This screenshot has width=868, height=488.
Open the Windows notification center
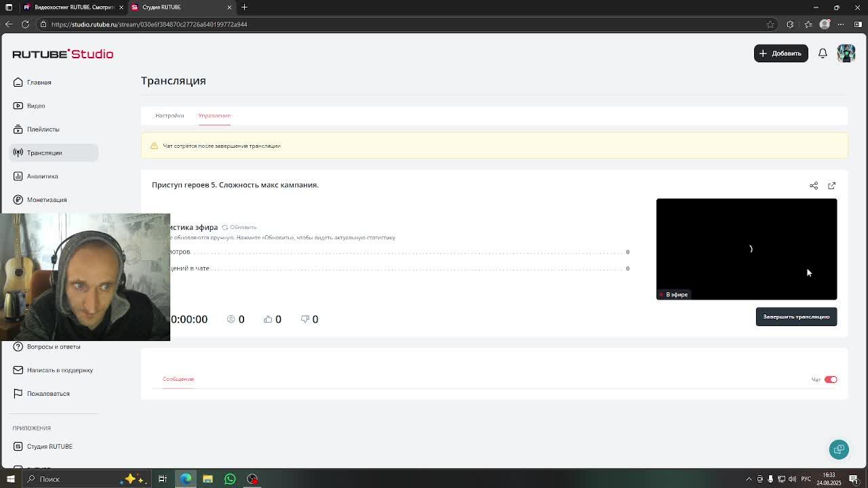[854, 479]
